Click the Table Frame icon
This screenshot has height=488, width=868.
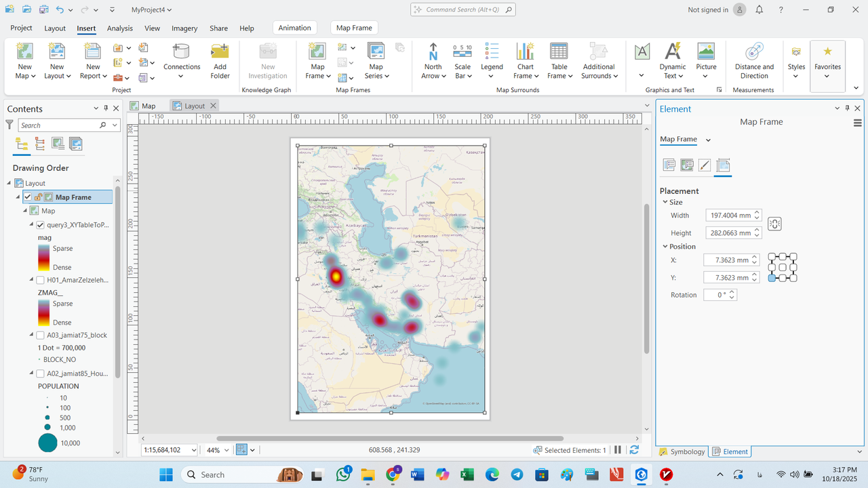coord(559,52)
